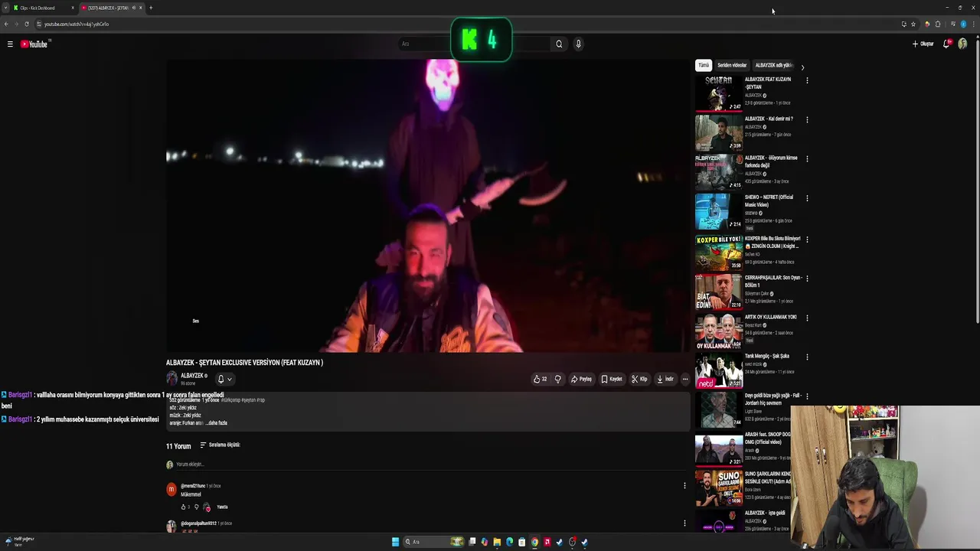Dislike the video with thumbs down
Image resolution: width=980 pixels, height=551 pixels.
[x=557, y=379]
